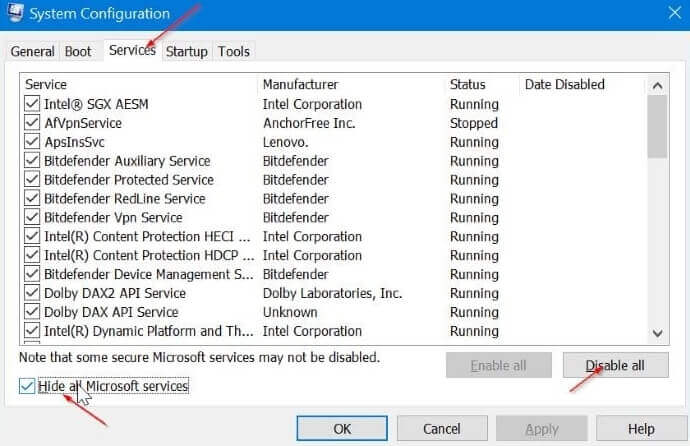Toggle Dolby DAX API Service checkbox
This screenshot has height=446, width=690.
pyautogui.click(x=32, y=312)
